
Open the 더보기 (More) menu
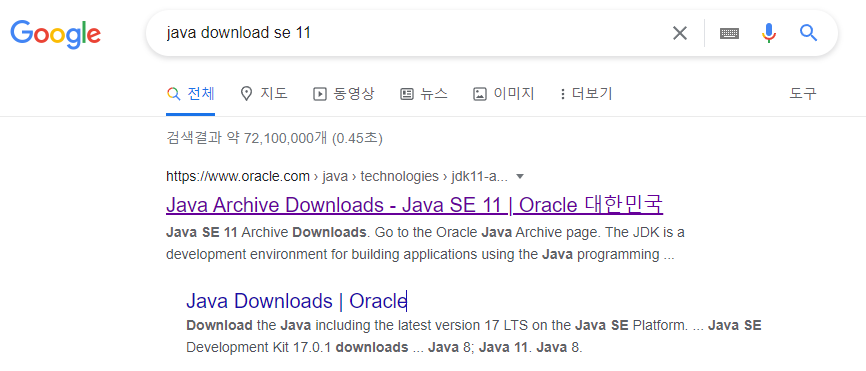[x=586, y=94]
